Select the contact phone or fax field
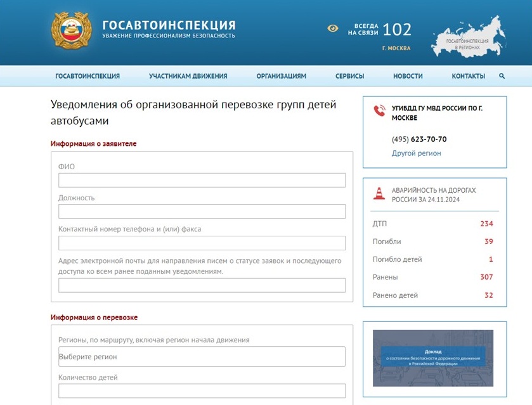This screenshot has height=405, width=532. (x=202, y=243)
